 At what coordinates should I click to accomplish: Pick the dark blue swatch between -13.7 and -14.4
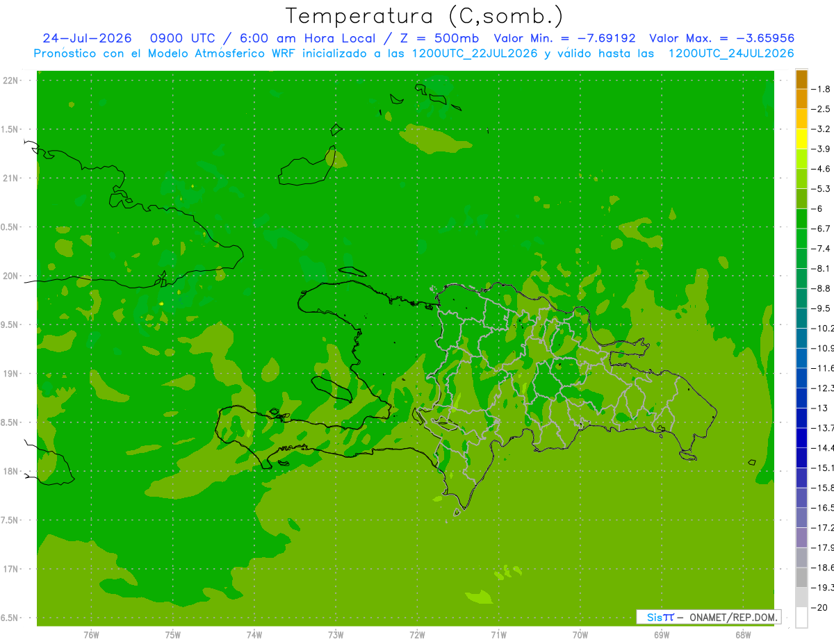tap(801, 438)
